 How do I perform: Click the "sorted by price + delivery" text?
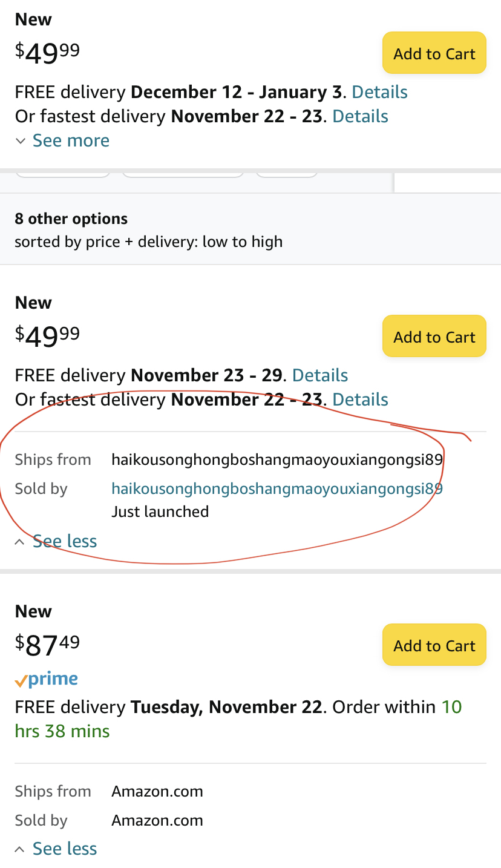[148, 242]
